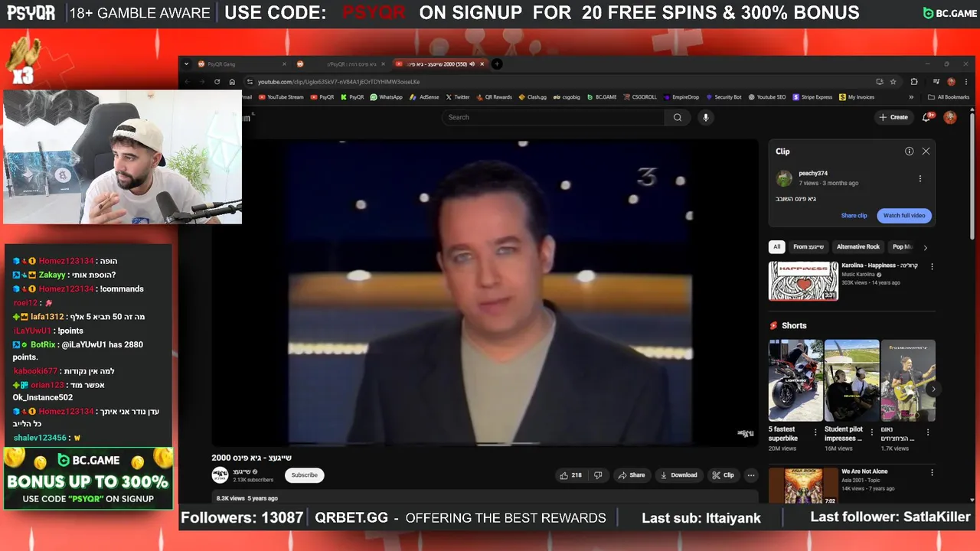Open options for 5 fastest superbike short
980x551 pixels.
tap(815, 432)
